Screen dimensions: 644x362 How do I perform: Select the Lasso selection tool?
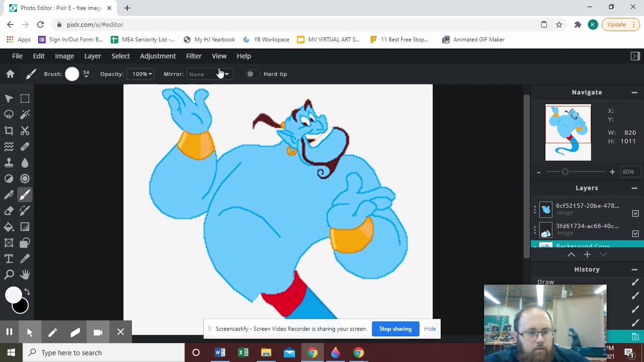pyautogui.click(x=9, y=115)
